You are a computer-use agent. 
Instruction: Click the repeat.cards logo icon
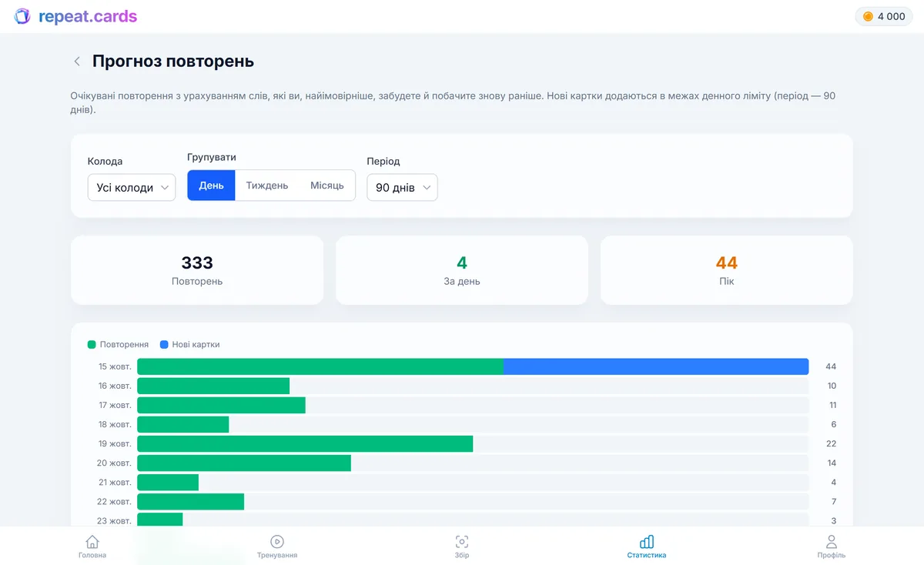(x=22, y=16)
